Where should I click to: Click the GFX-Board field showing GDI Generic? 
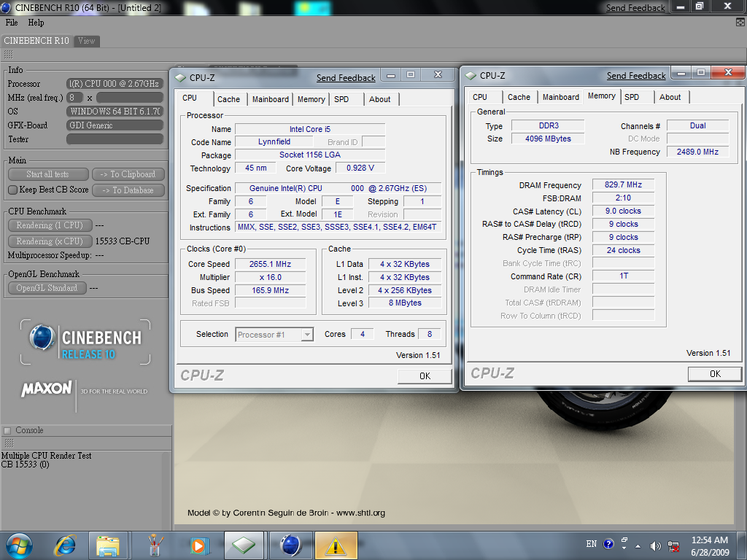pos(115,125)
